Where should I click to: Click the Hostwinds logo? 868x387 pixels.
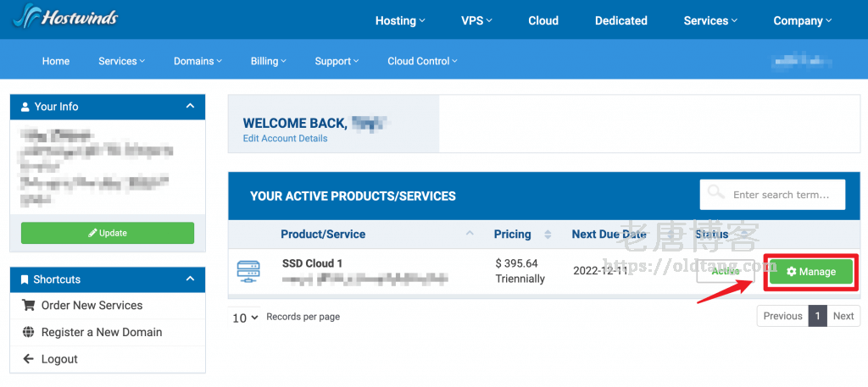pyautogui.click(x=65, y=17)
